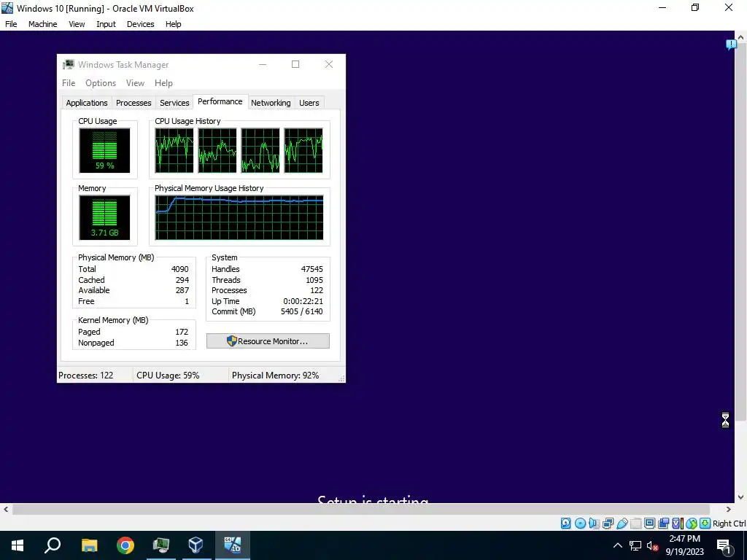Click the CPU Usage 59 % gauge
The image size is (747, 560).
(105, 150)
